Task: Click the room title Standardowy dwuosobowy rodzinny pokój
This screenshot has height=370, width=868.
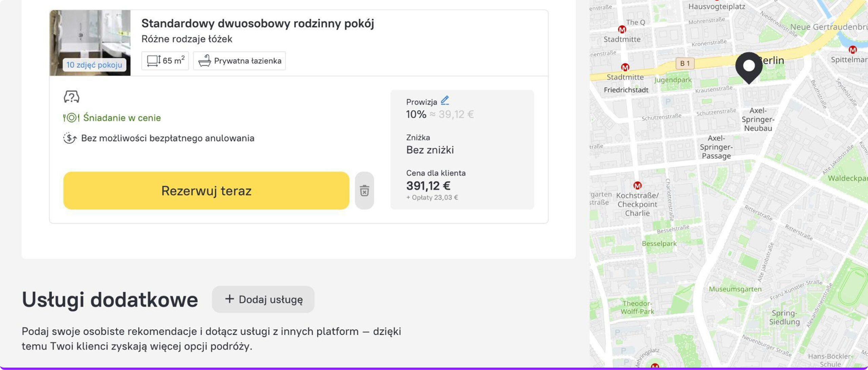Action: click(258, 23)
